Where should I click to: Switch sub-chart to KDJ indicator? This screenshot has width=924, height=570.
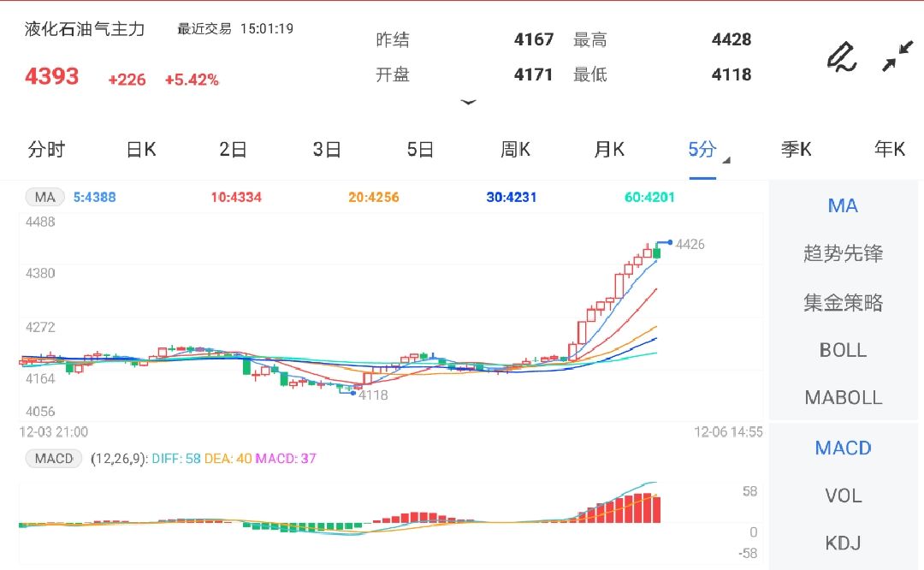coord(842,542)
